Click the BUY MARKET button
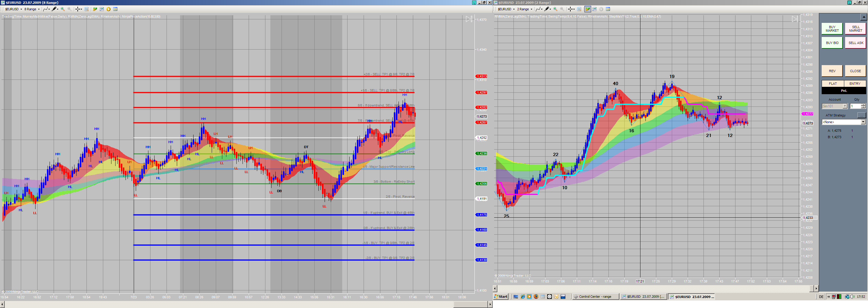 [832, 29]
